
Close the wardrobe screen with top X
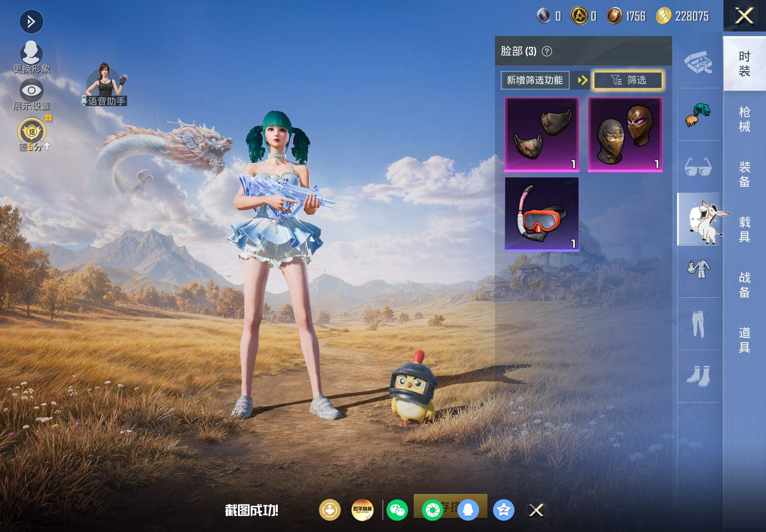(744, 16)
